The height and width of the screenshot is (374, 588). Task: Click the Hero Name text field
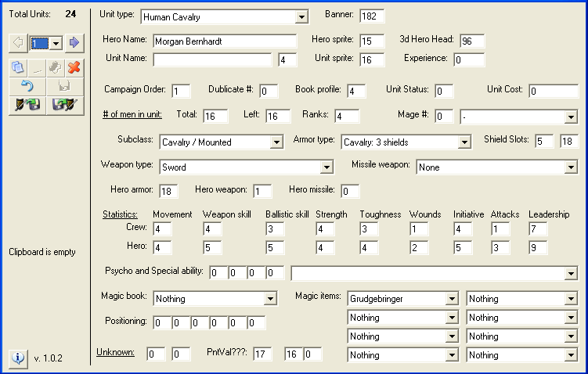224,41
